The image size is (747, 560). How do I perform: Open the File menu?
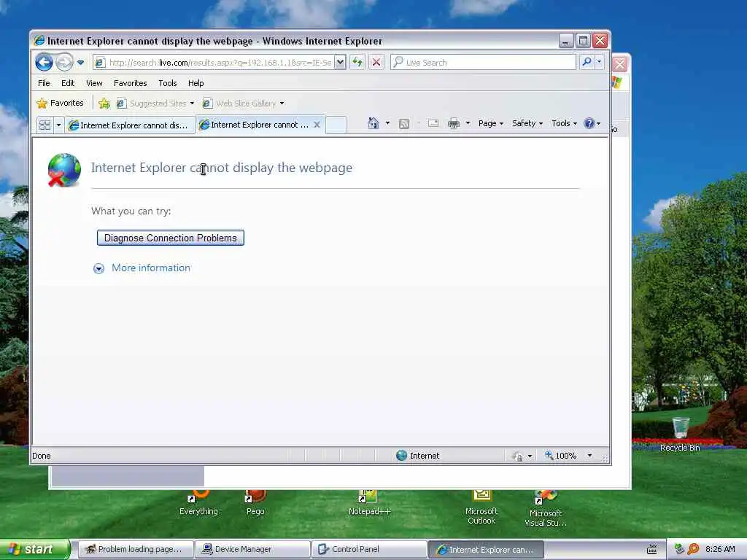pos(44,83)
